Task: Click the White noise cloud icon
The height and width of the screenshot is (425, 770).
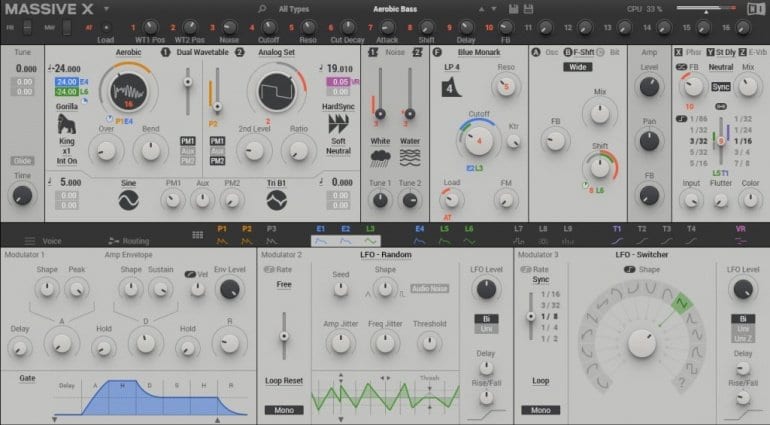Action: [x=380, y=158]
